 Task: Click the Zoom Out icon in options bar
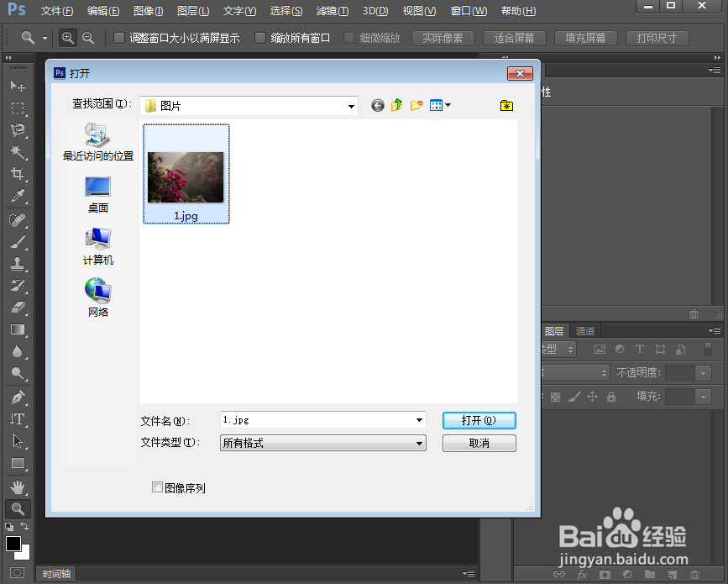pyautogui.click(x=88, y=38)
